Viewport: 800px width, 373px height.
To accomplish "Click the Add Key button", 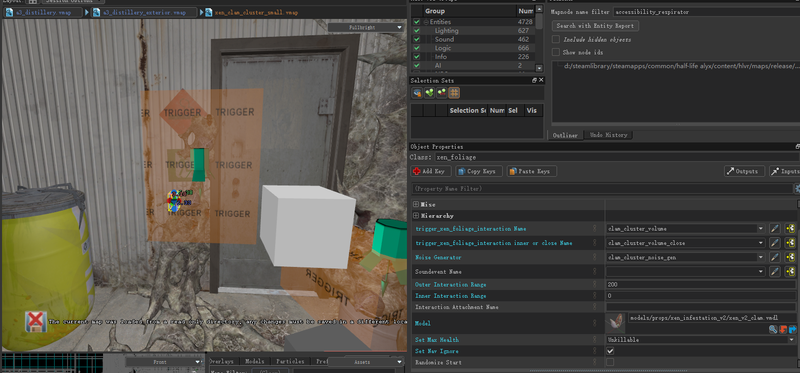I will 431,171.
